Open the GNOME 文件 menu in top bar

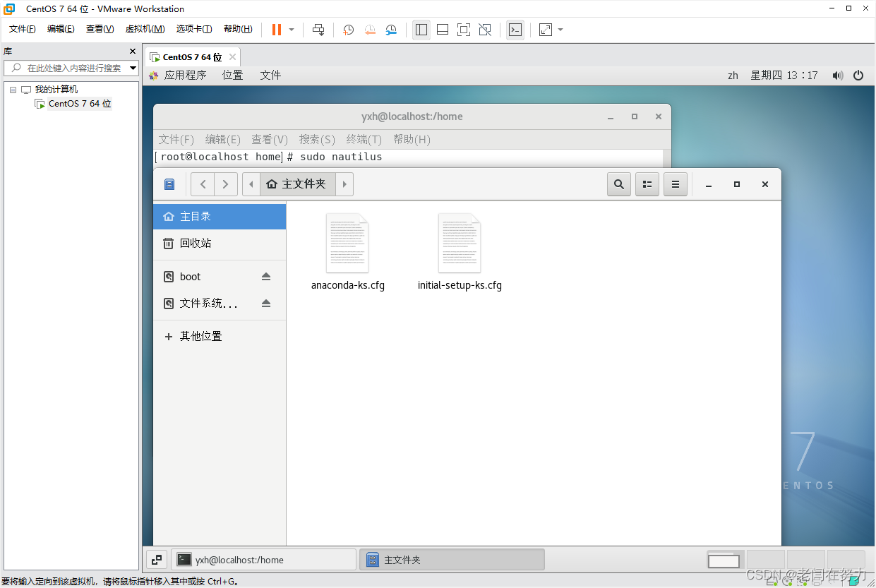270,75
